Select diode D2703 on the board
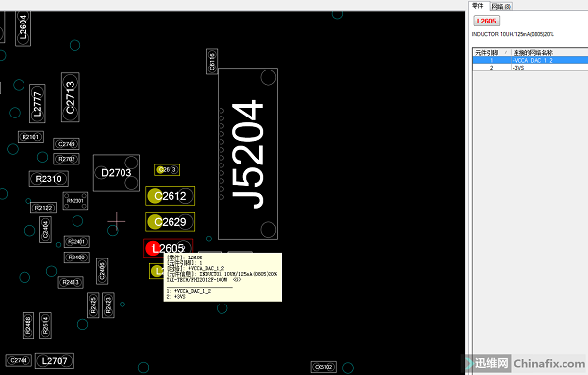Image resolution: width=588 pixels, height=375 pixels. point(117,172)
